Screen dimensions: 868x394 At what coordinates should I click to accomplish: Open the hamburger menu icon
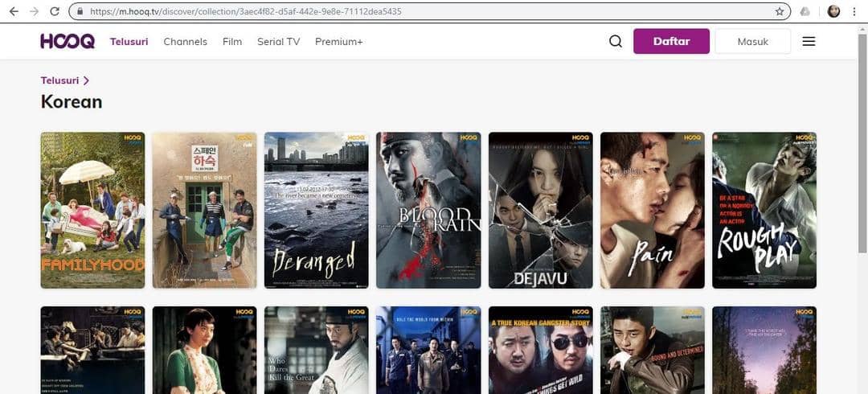pyautogui.click(x=809, y=42)
